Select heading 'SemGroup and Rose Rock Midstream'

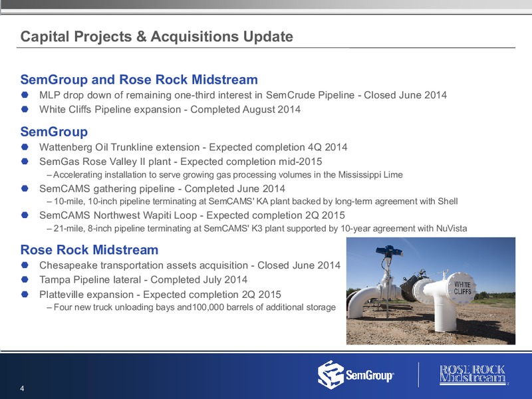pos(139,79)
